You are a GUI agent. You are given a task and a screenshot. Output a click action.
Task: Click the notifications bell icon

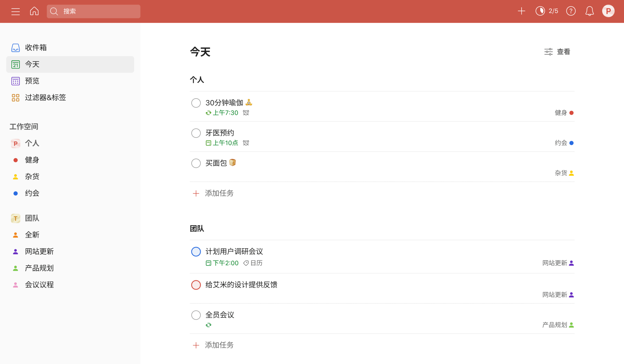click(590, 11)
